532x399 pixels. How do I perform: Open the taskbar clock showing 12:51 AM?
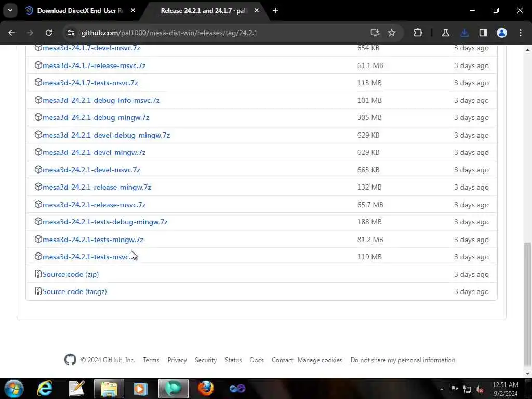[506, 389]
